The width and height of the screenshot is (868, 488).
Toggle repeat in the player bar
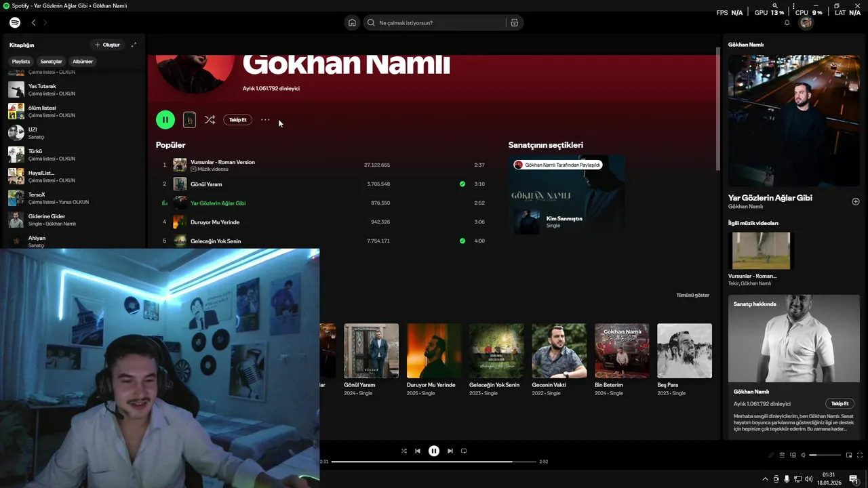click(464, 451)
